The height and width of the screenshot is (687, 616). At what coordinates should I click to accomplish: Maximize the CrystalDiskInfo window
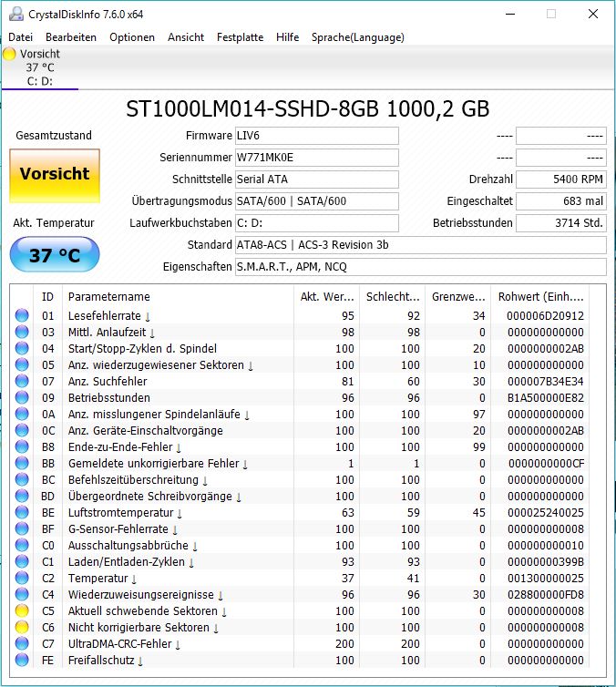tap(551, 14)
